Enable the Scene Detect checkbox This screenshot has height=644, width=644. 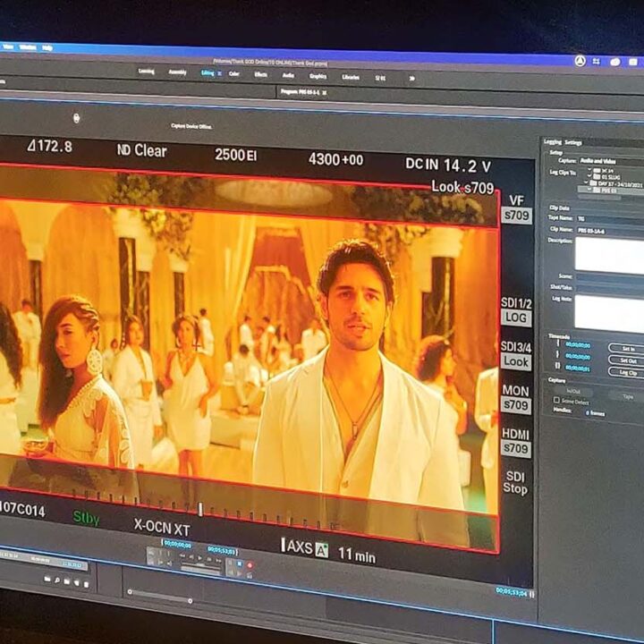click(x=556, y=401)
